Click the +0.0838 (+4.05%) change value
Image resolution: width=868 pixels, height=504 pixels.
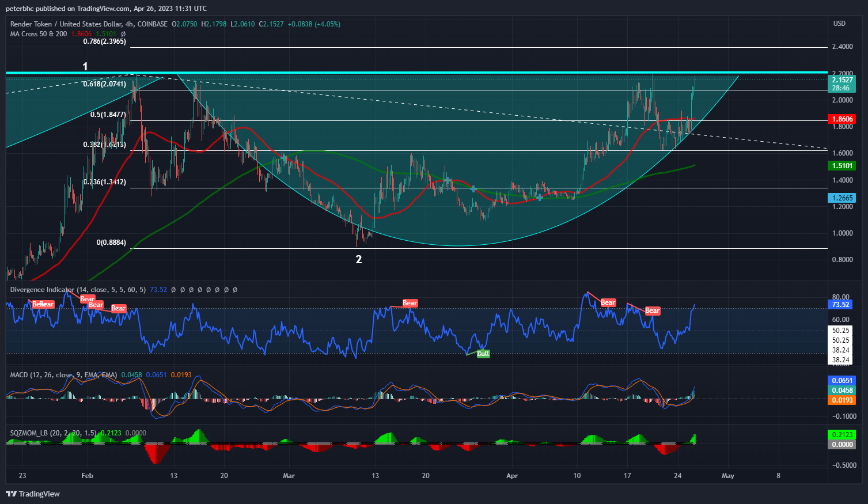pos(314,24)
